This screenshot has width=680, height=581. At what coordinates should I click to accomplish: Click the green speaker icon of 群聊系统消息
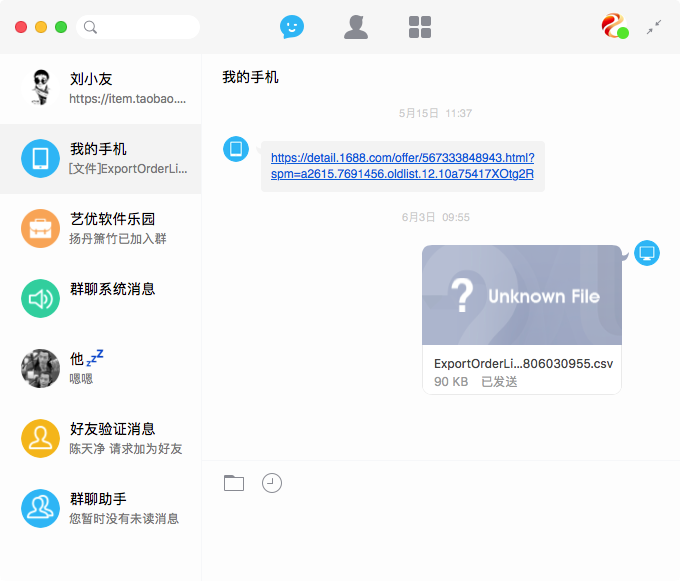coord(40,298)
